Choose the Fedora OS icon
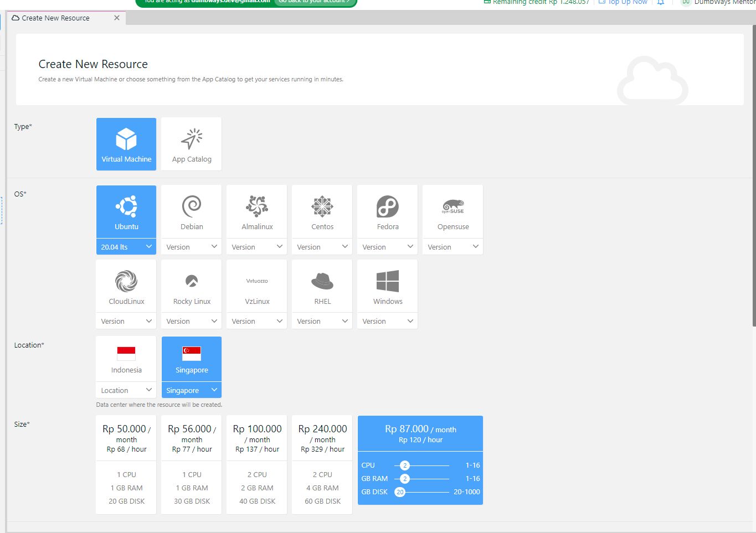Image resolution: width=756 pixels, height=533 pixels. click(x=387, y=211)
